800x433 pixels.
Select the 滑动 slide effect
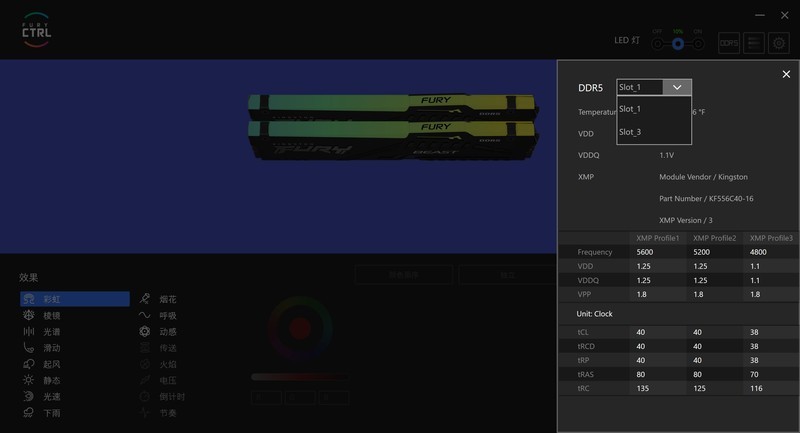(x=42, y=348)
